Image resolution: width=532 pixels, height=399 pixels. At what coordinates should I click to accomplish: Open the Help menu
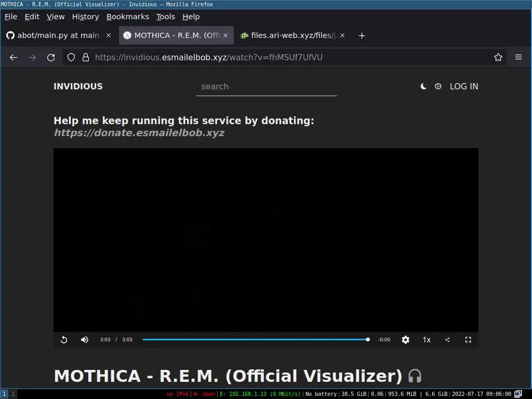pyautogui.click(x=191, y=17)
